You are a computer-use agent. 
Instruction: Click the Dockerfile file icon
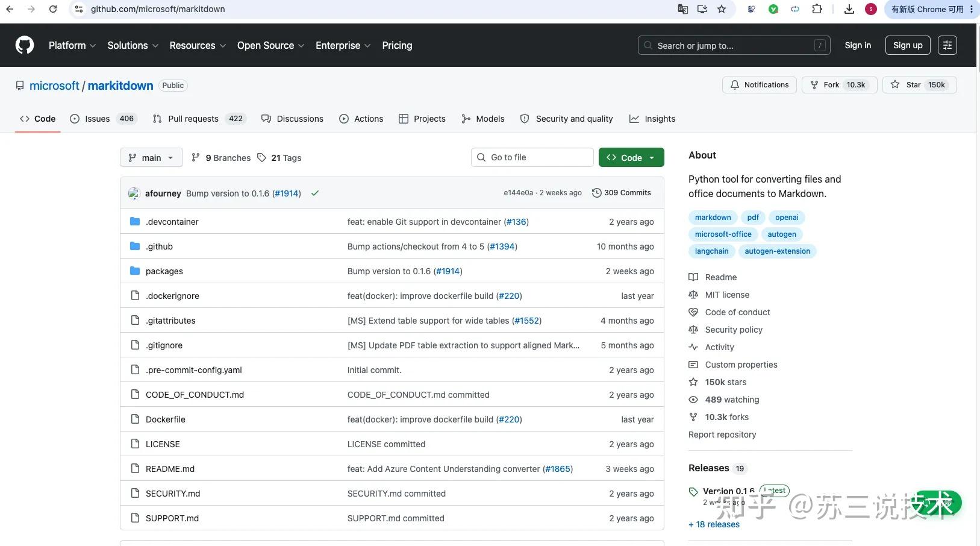(x=135, y=419)
